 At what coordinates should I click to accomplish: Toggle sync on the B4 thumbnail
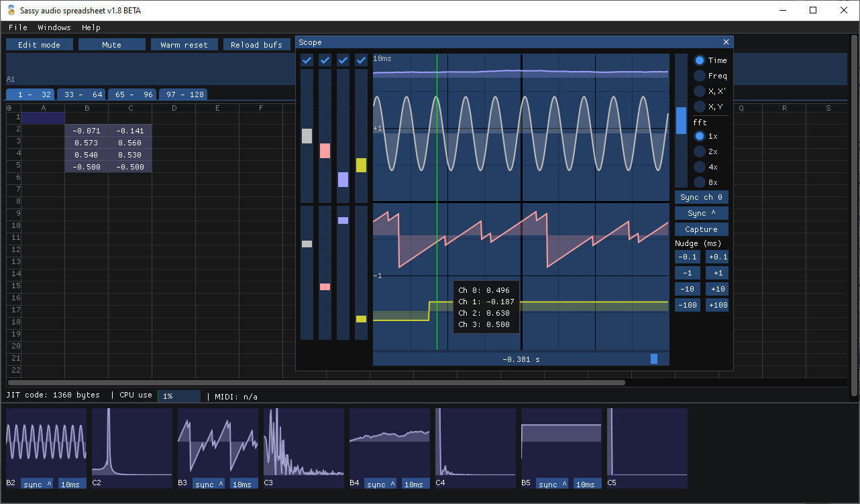coord(380,483)
